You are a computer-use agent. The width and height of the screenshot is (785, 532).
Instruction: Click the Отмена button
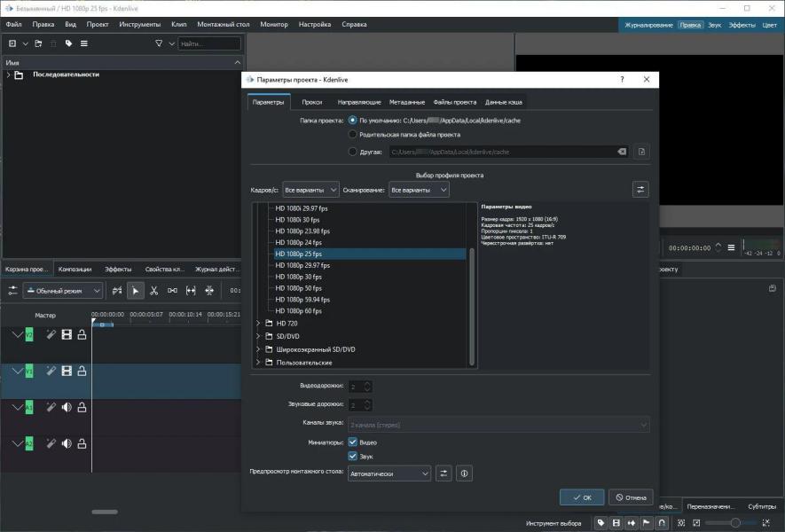pos(631,497)
